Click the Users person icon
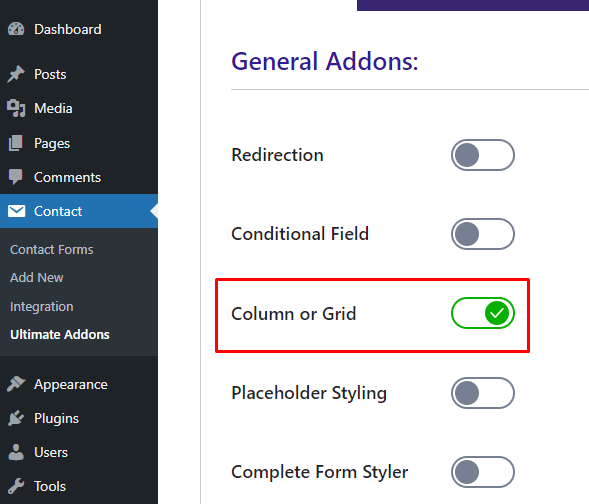The height and width of the screenshot is (504, 589). tap(16, 452)
